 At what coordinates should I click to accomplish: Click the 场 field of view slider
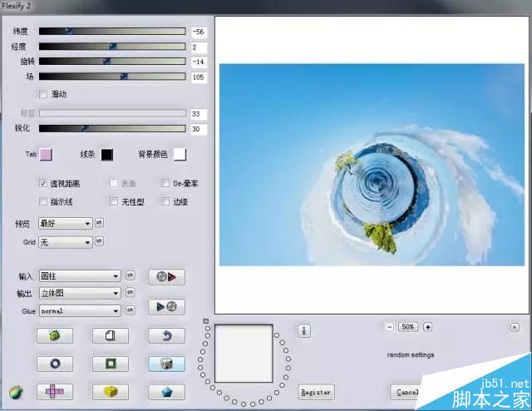click(112, 77)
